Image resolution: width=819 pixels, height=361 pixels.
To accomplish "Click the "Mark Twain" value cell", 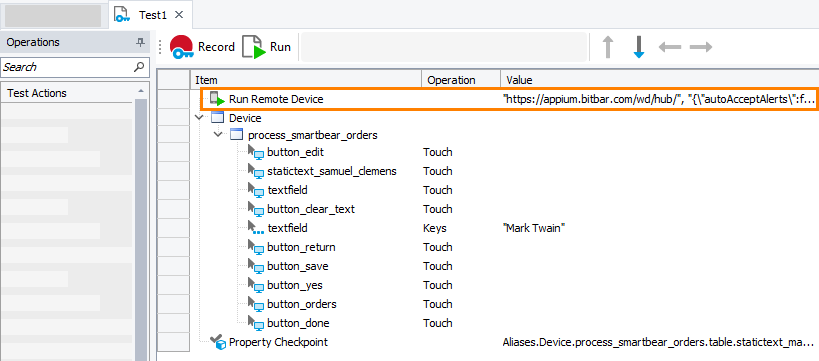I will coord(534,228).
